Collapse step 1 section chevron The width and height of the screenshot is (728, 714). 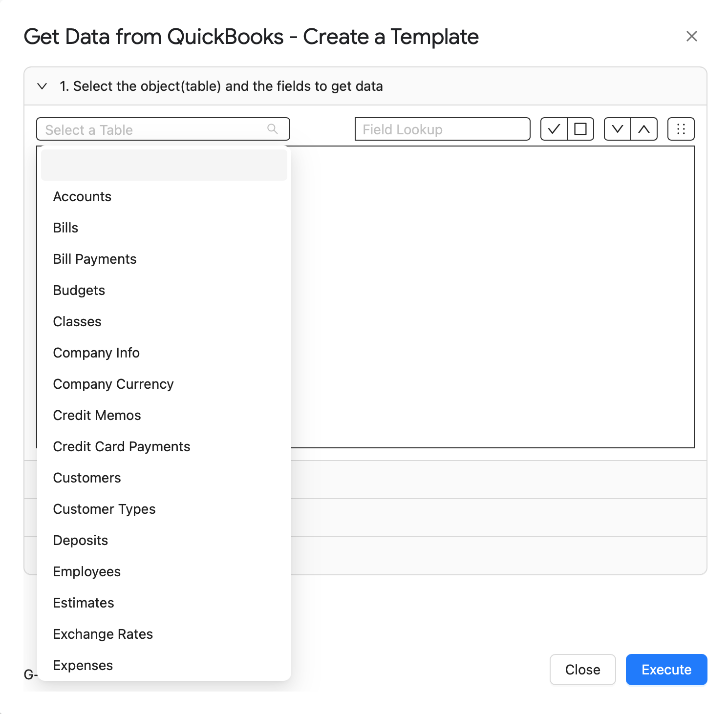click(x=43, y=86)
